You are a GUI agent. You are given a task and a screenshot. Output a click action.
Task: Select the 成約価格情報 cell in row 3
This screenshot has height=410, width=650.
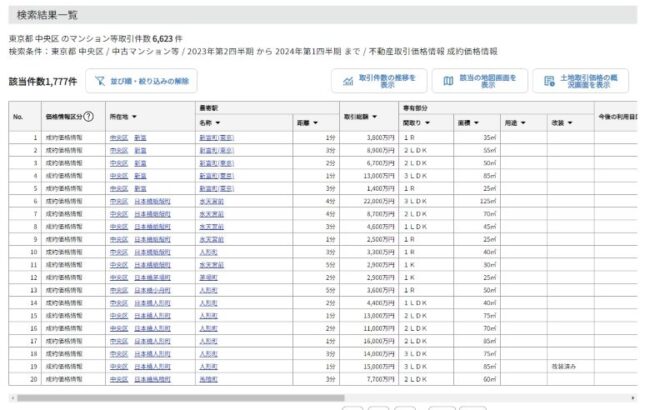click(x=73, y=163)
